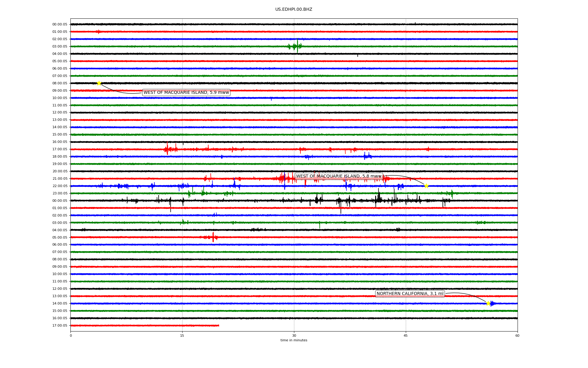The height and width of the screenshot is (368, 588).
Task: Click the 'time in minutes' axis label
Action: pos(294,340)
